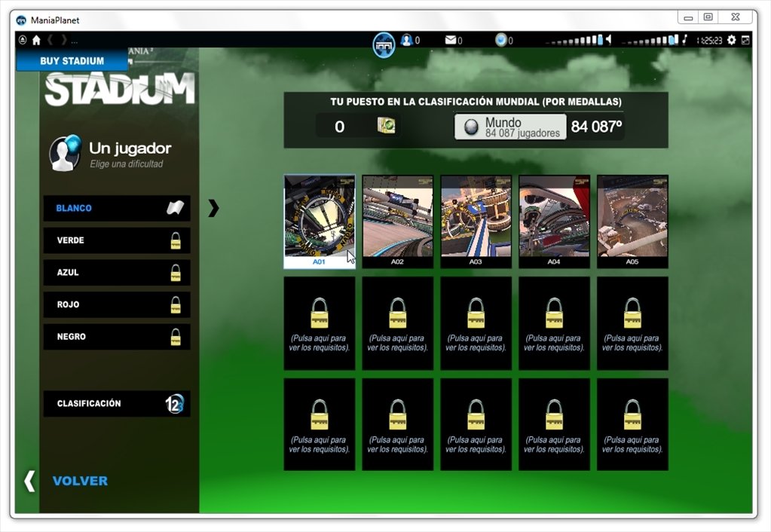Go to the ManiaPlanet home screen
771x532 pixels.
coord(36,40)
